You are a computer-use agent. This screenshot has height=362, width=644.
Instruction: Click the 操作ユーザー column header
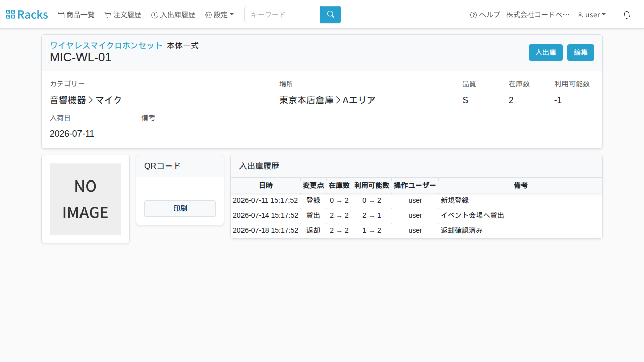pyautogui.click(x=415, y=185)
